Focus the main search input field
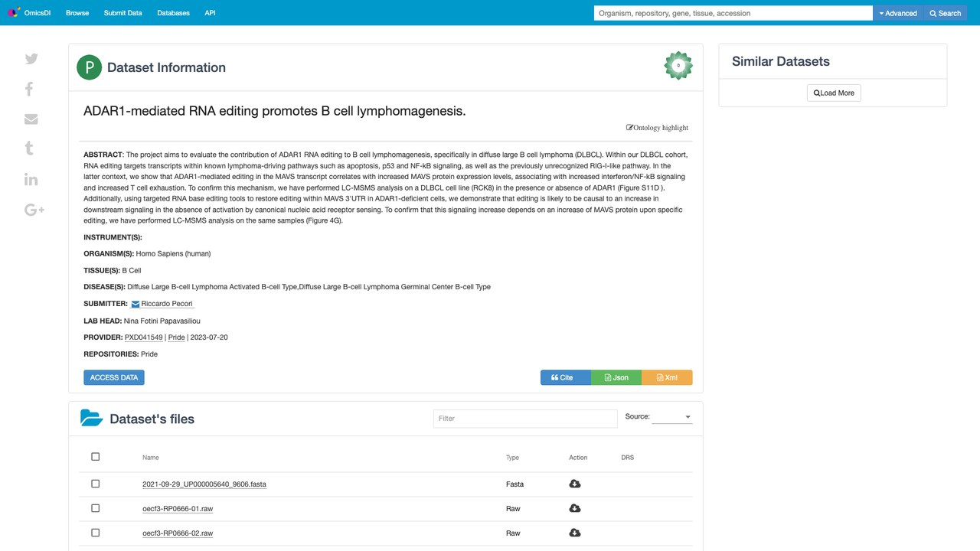This screenshot has height=551, width=980. tap(733, 13)
